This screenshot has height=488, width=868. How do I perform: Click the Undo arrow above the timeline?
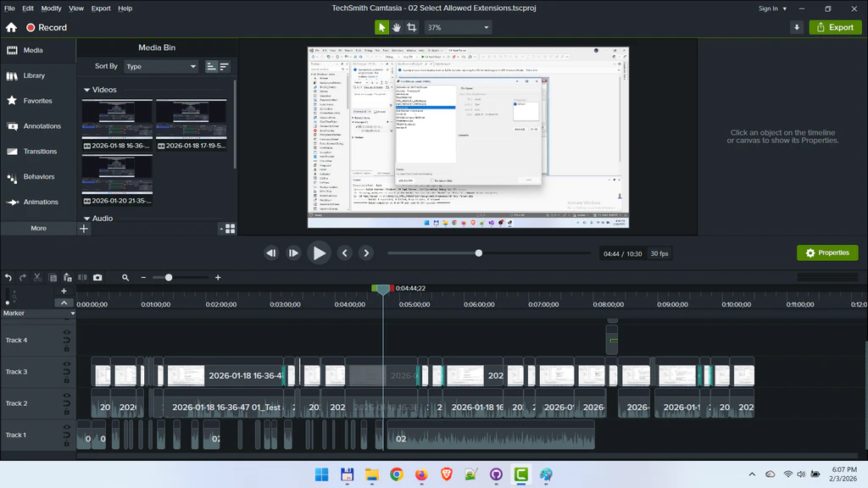pyautogui.click(x=8, y=277)
